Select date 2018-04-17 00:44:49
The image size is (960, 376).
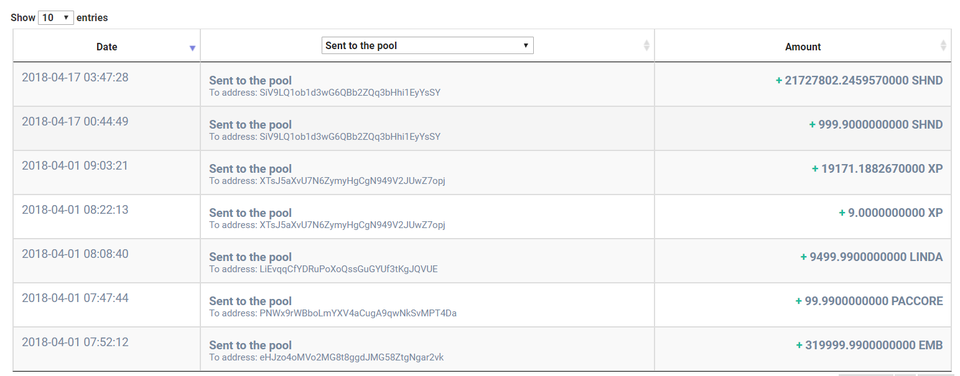click(x=75, y=121)
